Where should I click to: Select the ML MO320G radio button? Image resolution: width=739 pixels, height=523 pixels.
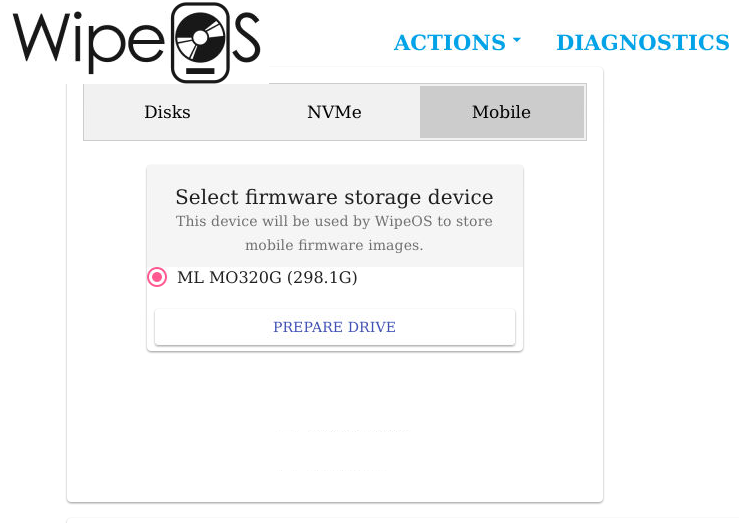(157, 277)
